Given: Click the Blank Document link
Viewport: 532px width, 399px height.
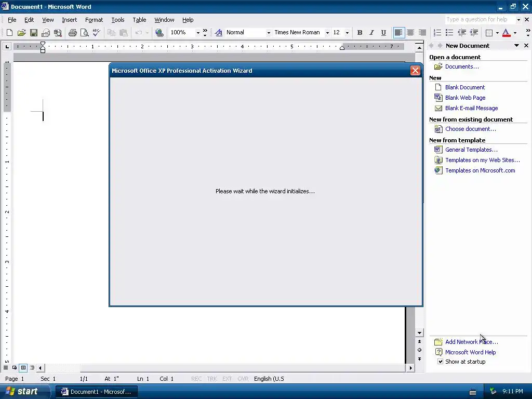Looking at the screenshot, I should point(465,87).
